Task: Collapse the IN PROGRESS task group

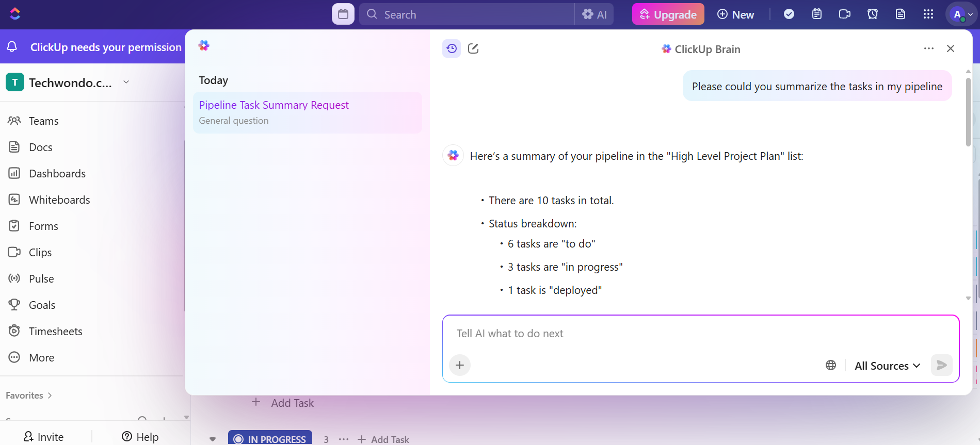Action: (x=213, y=439)
